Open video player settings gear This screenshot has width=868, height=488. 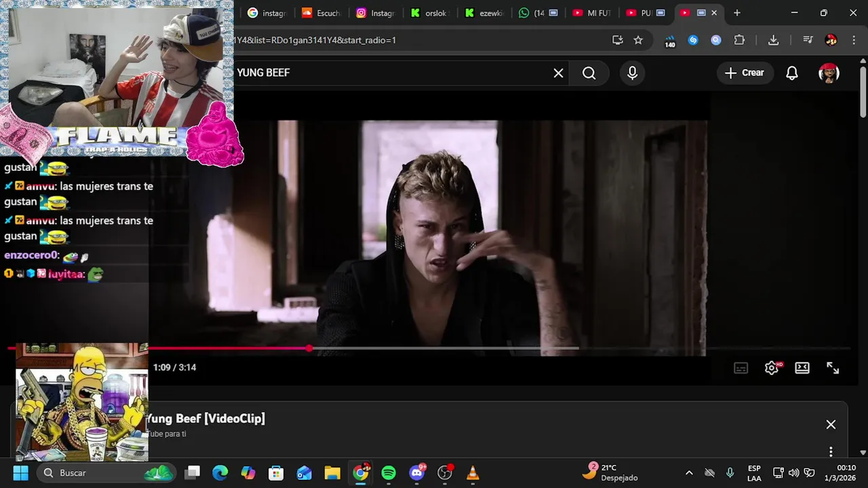click(772, 368)
